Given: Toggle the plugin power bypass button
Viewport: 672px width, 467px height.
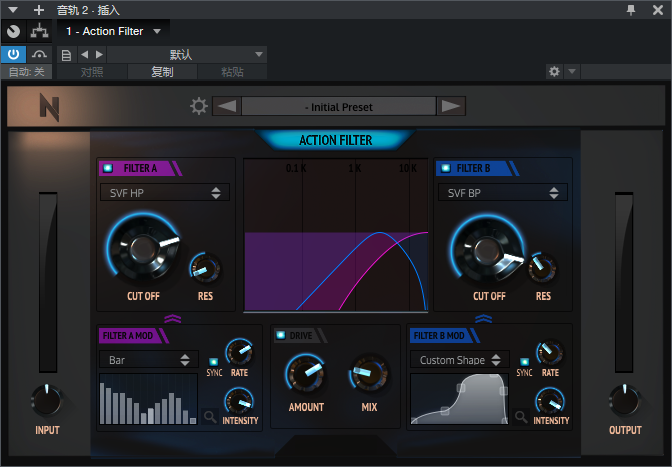Looking at the screenshot, I should 14,54.
